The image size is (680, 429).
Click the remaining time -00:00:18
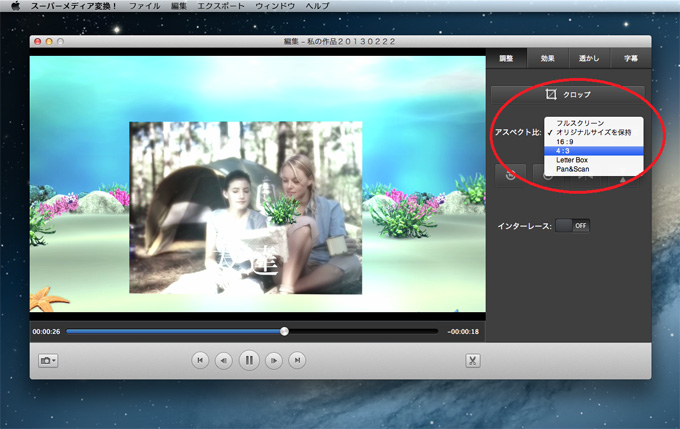463,331
